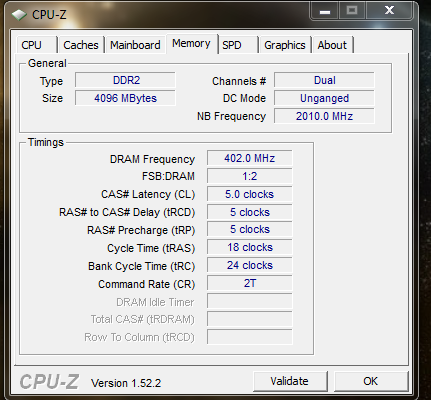Click the CAS# Latency (CL) label
This screenshot has width=431, height=400.
(148, 194)
